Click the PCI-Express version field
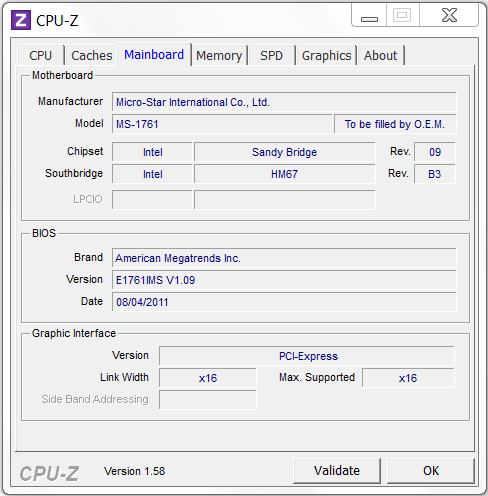Viewport: 488px width, 496px height. click(307, 356)
